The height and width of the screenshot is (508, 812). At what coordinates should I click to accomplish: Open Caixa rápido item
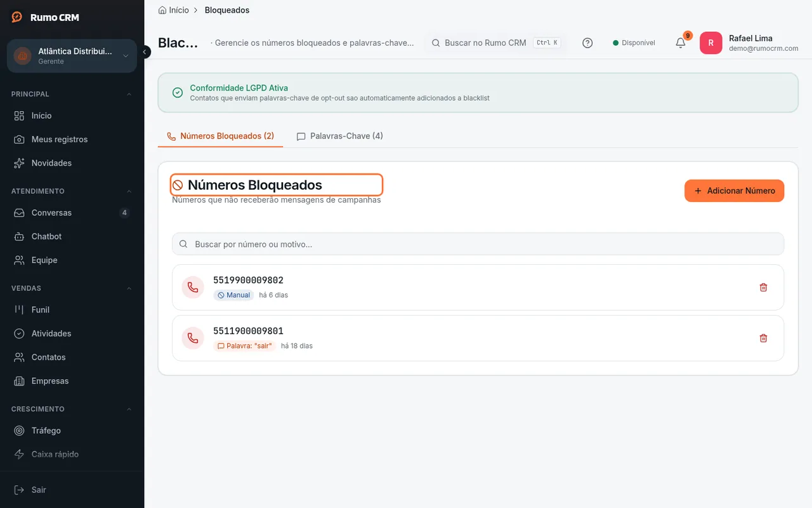72,454
